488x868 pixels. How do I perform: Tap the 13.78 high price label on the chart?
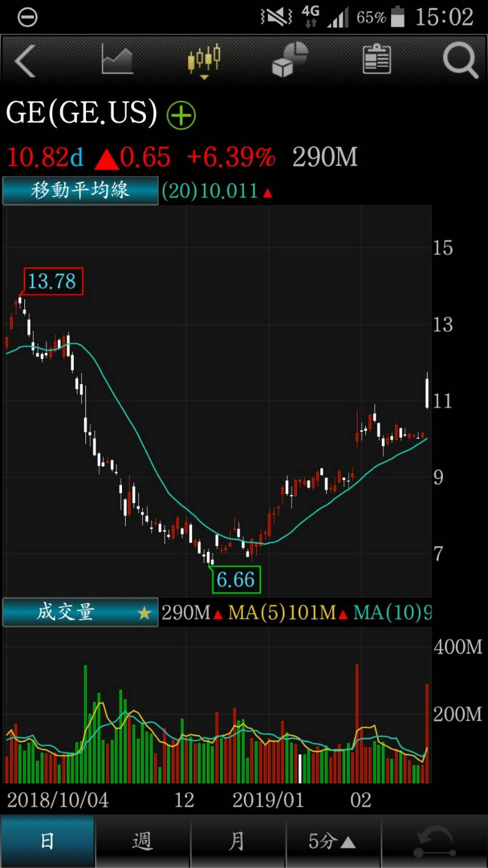point(52,281)
